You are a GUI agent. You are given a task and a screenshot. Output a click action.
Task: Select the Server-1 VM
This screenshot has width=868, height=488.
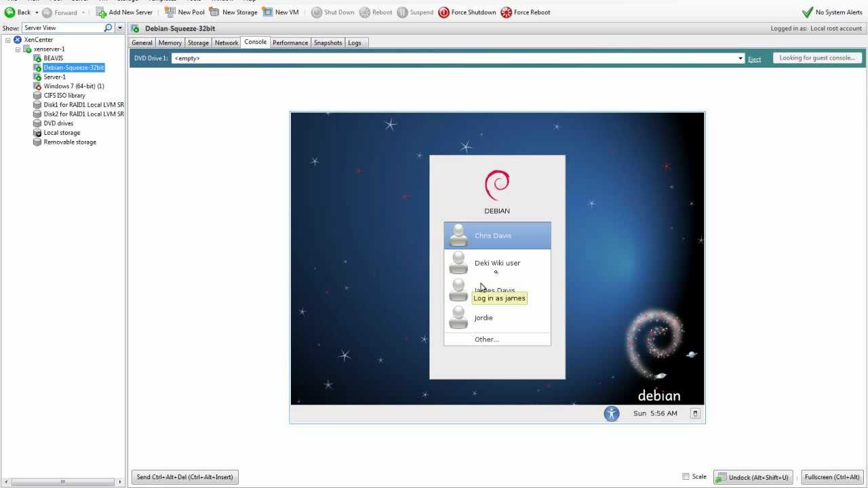tap(54, 77)
